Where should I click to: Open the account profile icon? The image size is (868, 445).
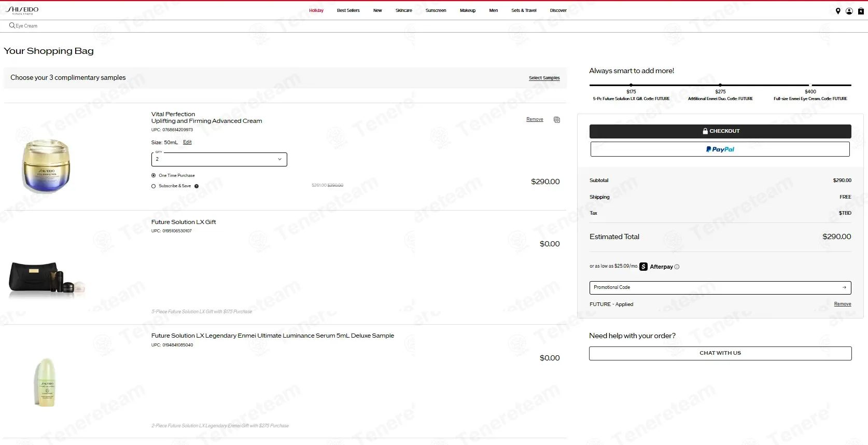click(849, 11)
